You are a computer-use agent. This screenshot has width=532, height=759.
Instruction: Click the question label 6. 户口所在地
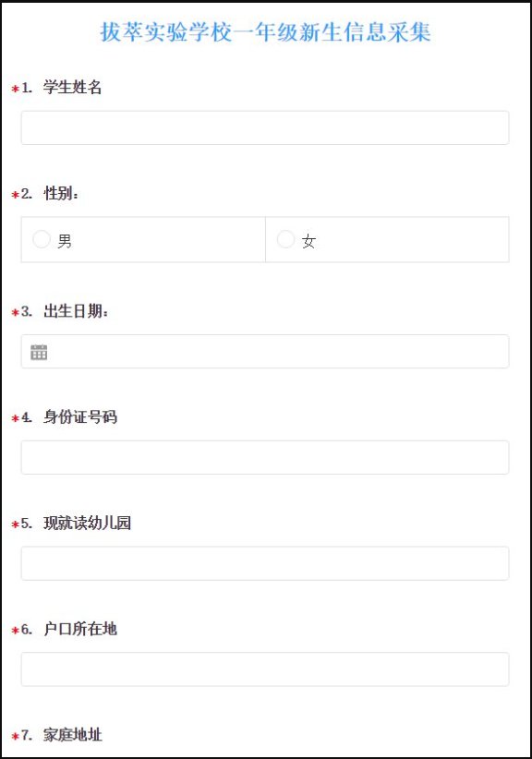pos(68,629)
